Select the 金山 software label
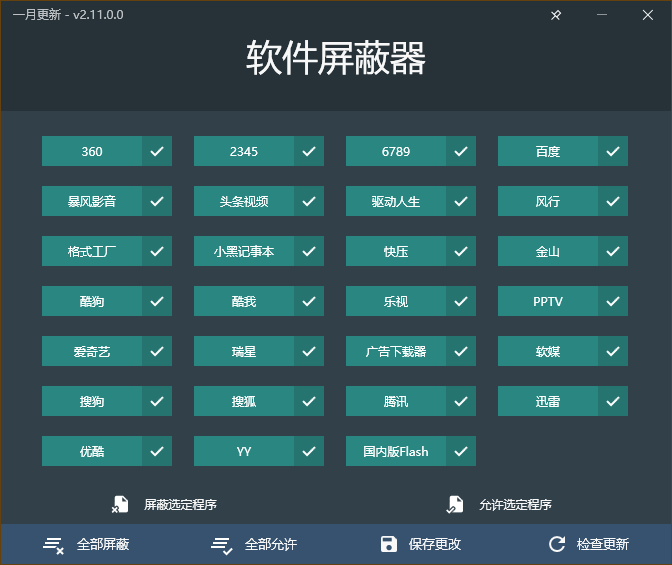The width and height of the screenshot is (672, 565). pos(548,251)
